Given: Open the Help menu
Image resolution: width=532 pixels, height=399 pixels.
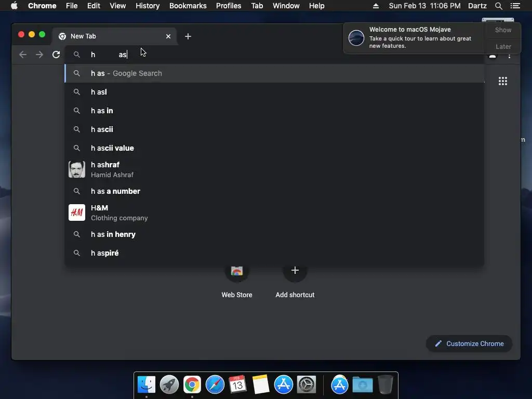Looking at the screenshot, I should pyautogui.click(x=316, y=6).
